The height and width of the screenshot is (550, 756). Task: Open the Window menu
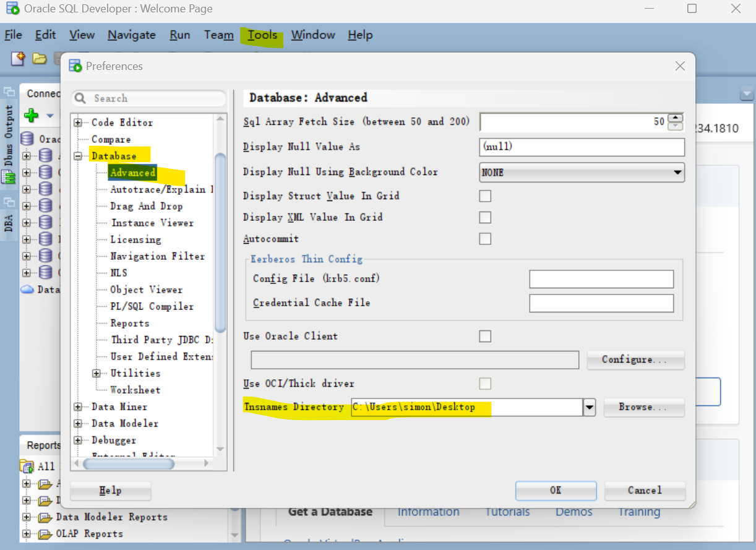[313, 35]
